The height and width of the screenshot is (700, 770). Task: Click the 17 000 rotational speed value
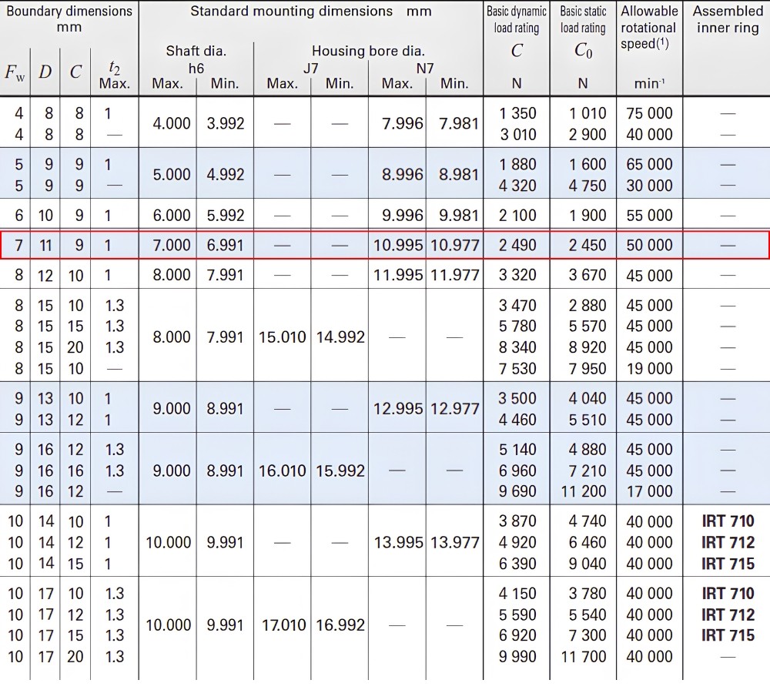[649, 491]
